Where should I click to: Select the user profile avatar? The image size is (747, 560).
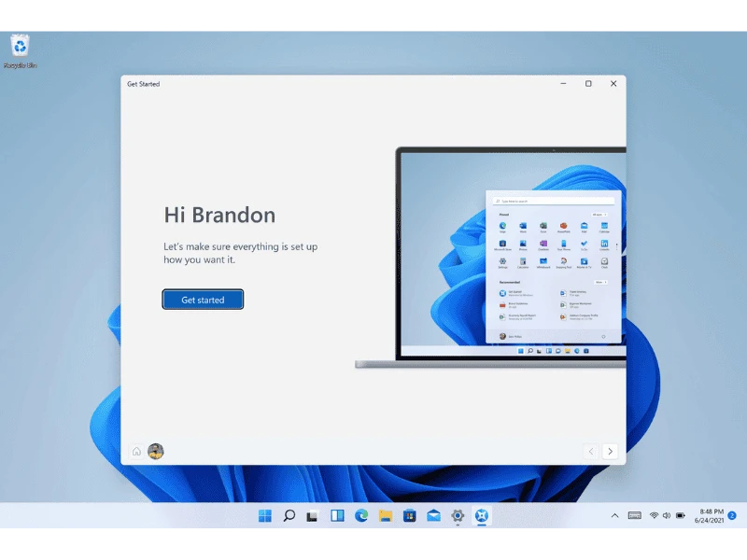[156, 451]
